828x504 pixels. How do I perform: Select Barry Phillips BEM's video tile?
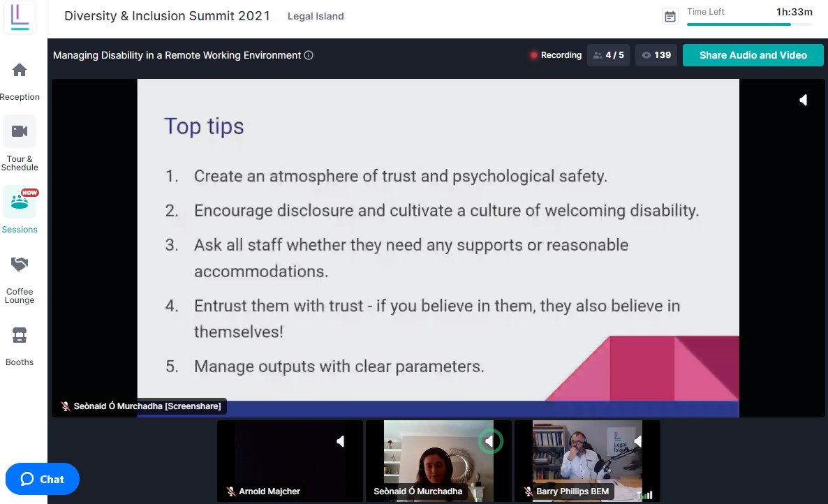pos(587,461)
